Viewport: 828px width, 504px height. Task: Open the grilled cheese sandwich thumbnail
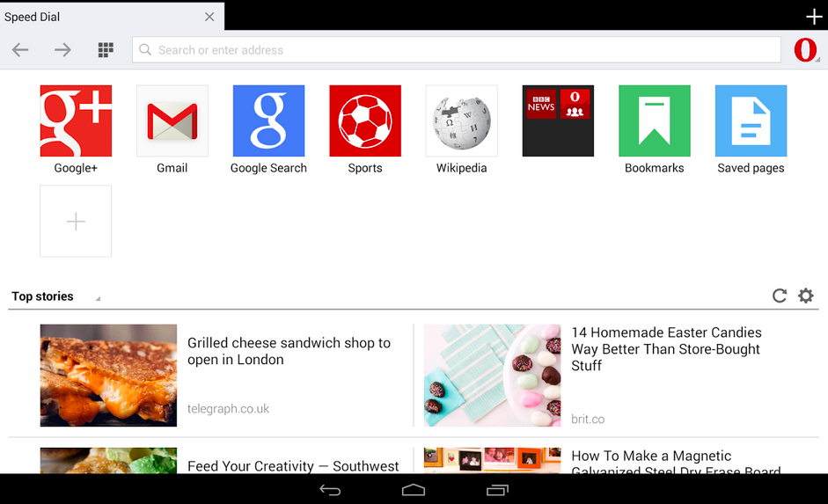(x=108, y=376)
